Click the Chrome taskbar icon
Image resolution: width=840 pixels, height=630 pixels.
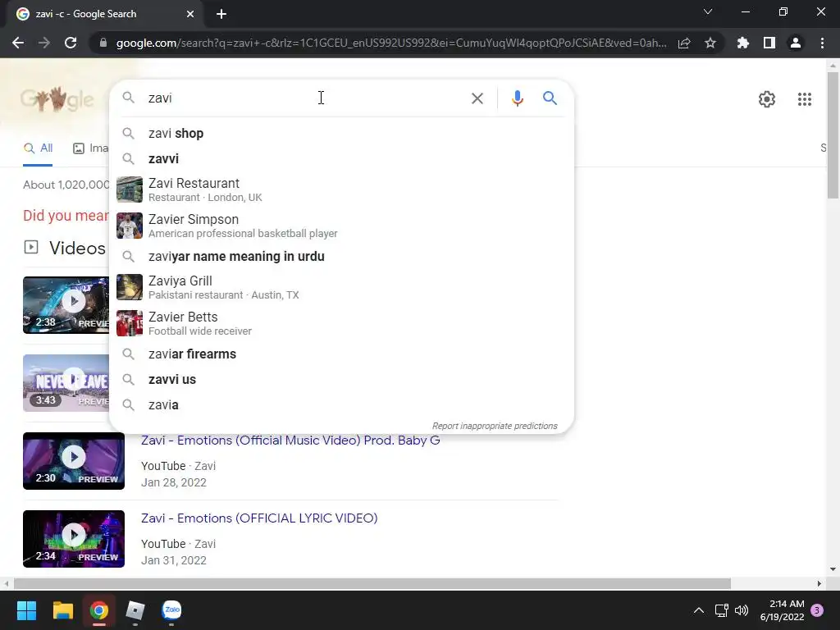99,610
